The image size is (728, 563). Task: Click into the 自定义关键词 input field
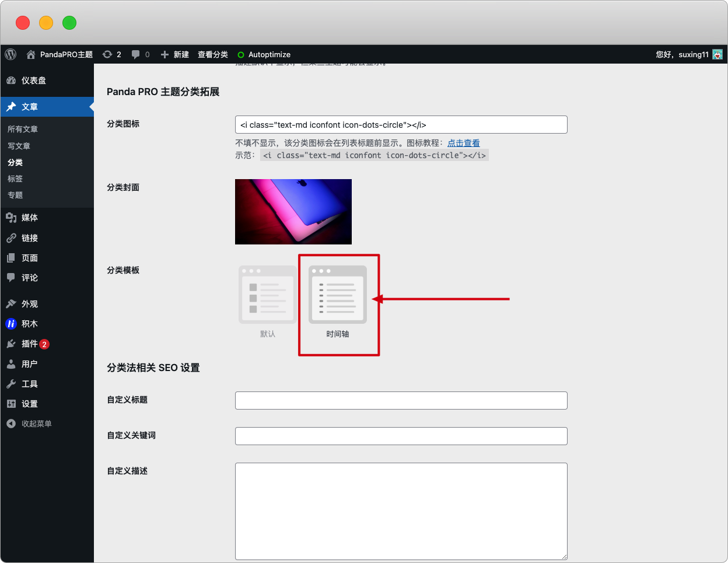(x=401, y=436)
